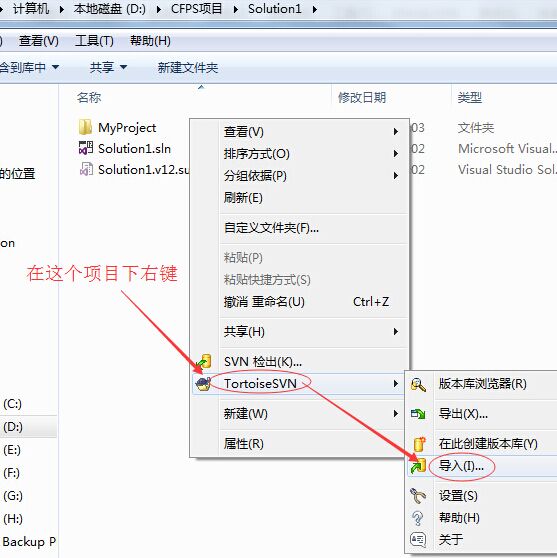Click the Solution1.v12.suo file icon
Viewport: 557px width, 558px height.
[x=86, y=169]
